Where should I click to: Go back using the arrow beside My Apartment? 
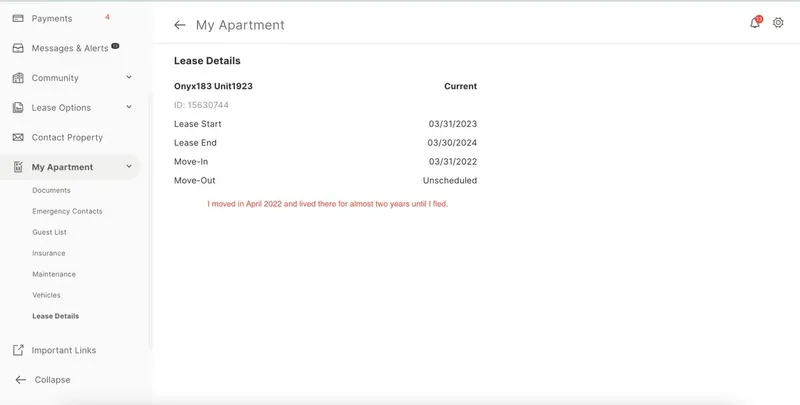[180, 25]
